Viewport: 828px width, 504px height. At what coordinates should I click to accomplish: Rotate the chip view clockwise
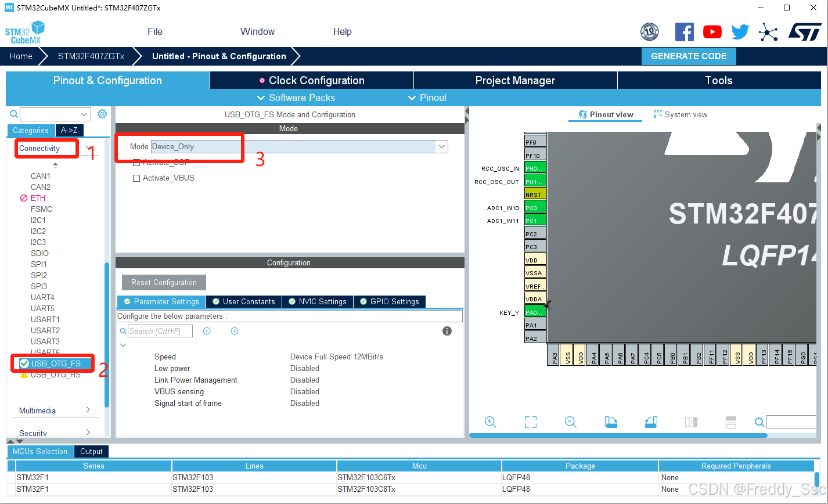pyautogui.click(x=611, y=422)
